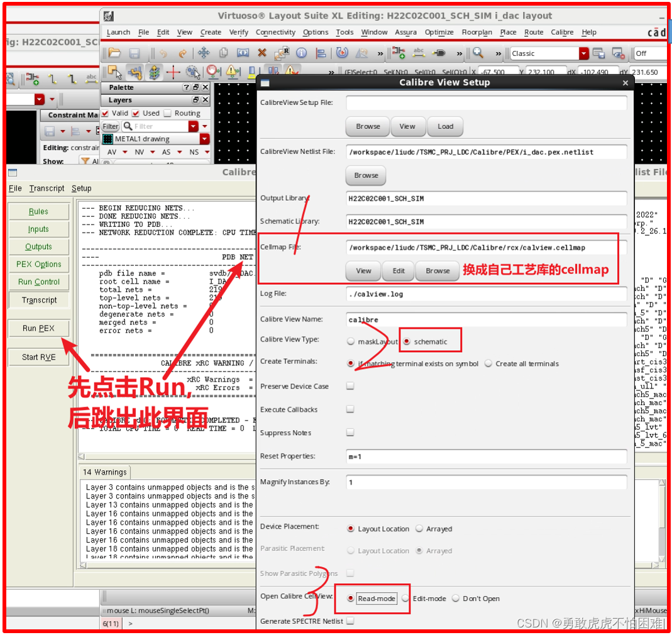
Task: Click the Delete X icon
Action: click(x=262, y=53)
